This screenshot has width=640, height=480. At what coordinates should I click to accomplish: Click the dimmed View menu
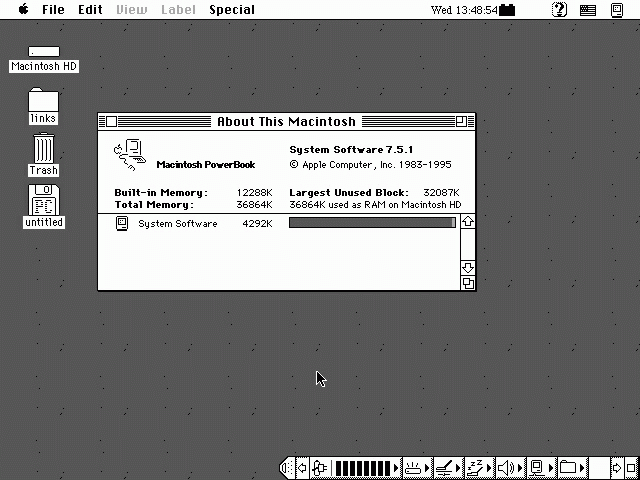[132, 10]
